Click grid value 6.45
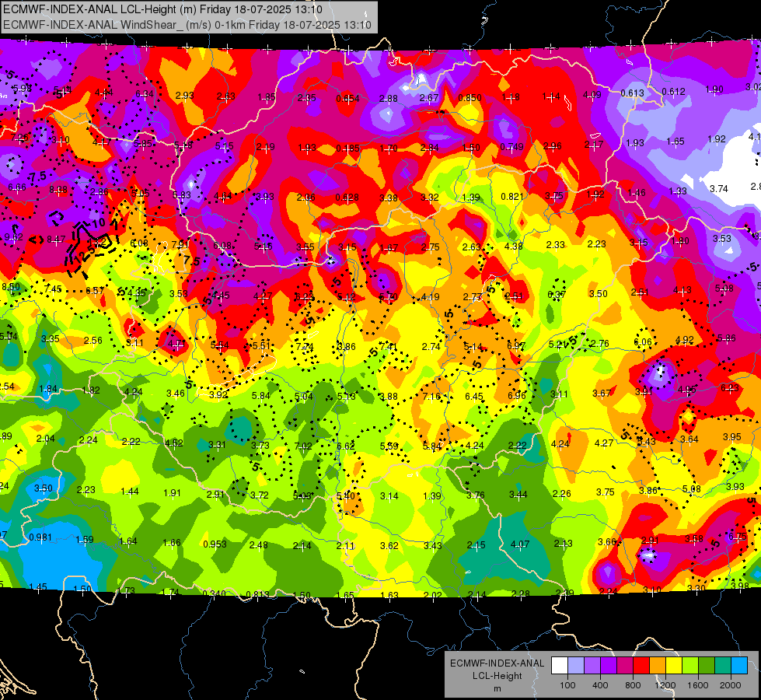This screenshot has width=761, height=700. (474, 397)
